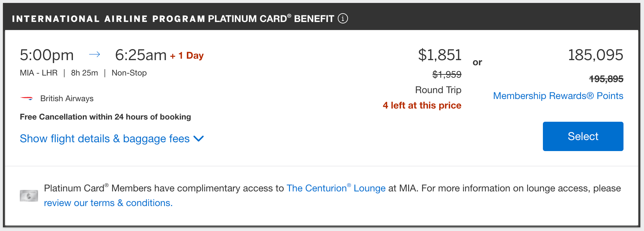Click the Select button for this flight
The image size is (644, 231).
(582, 136)
